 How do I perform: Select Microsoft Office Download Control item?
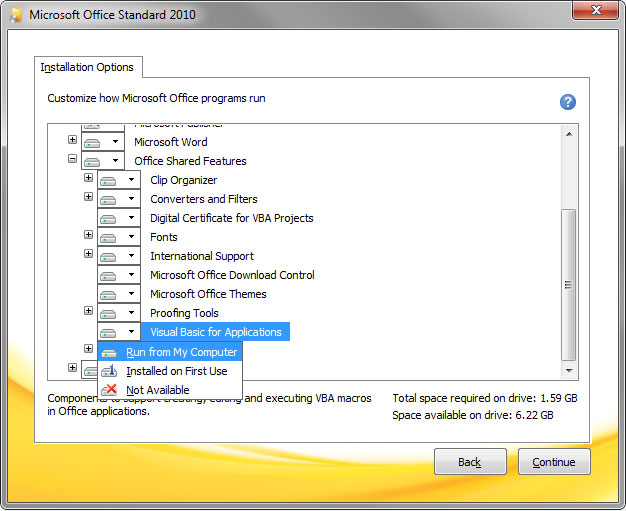point(232,275)
